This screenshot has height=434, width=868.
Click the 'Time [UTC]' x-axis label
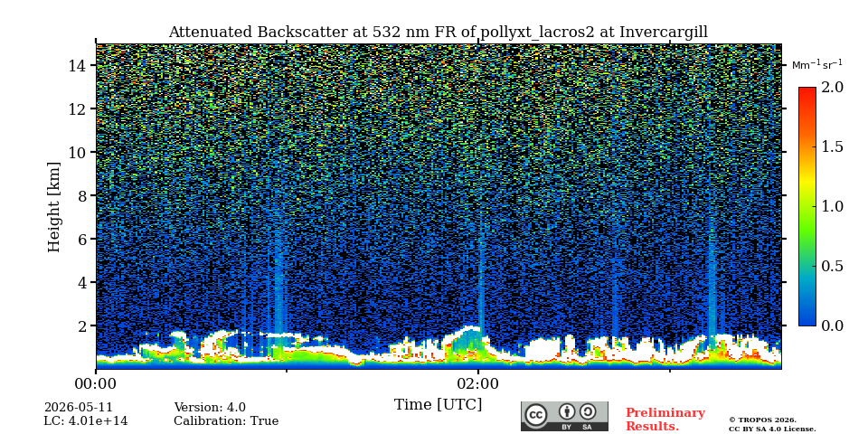pos(438,404)
